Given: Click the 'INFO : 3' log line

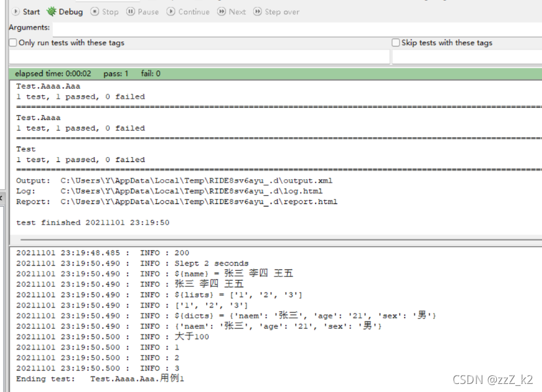Looking at the screenshot, I should 98,368.
